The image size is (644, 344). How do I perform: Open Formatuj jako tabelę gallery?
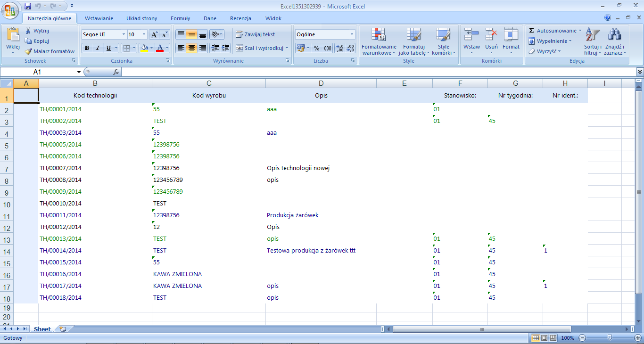click(414, 41)
